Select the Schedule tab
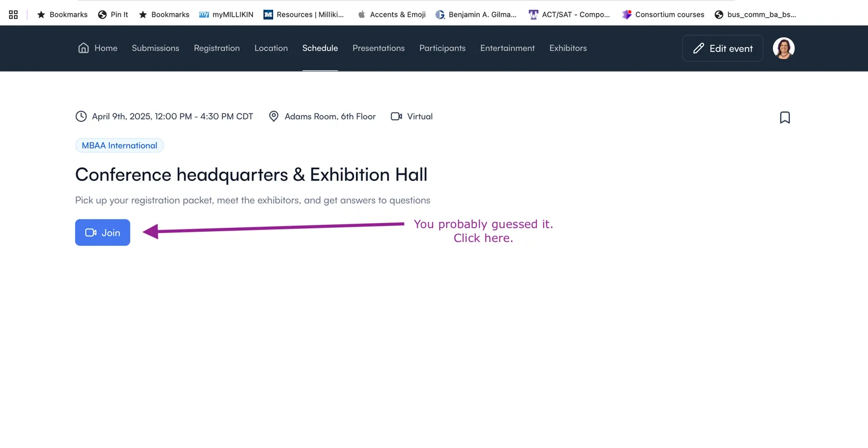Image resolution: width=868 pixels, height=448 pixels. tap(320, 48)
